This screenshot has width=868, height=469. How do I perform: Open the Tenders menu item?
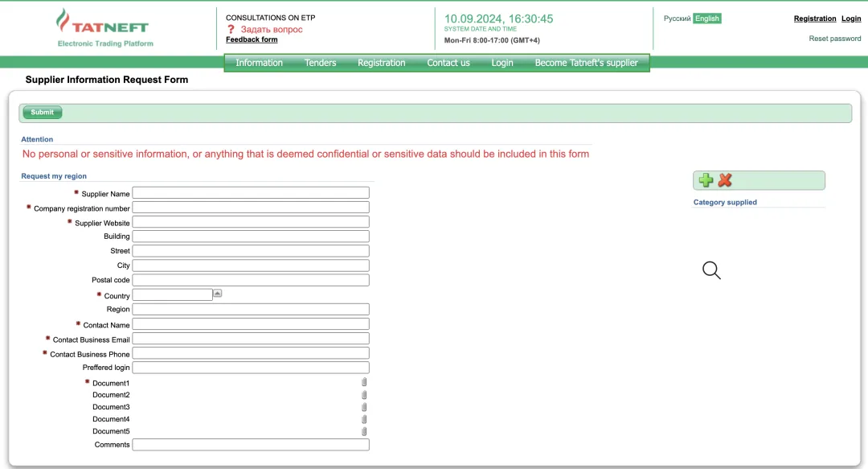tap(320, 63)
